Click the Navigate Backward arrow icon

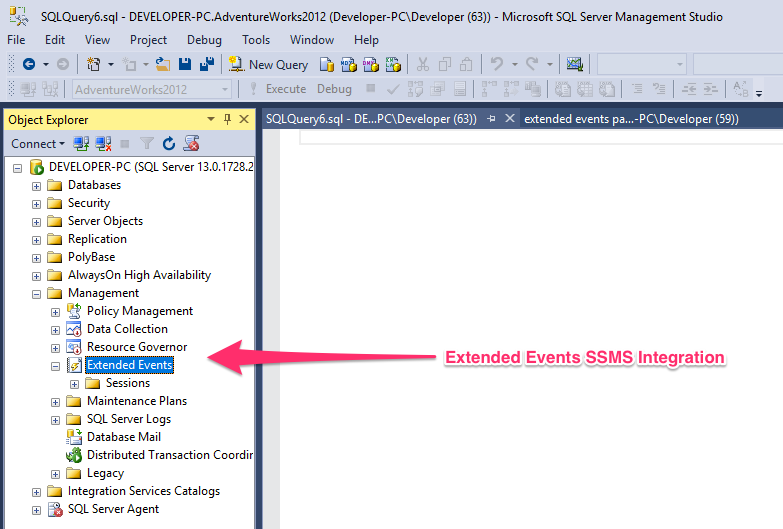pos(29,64)
